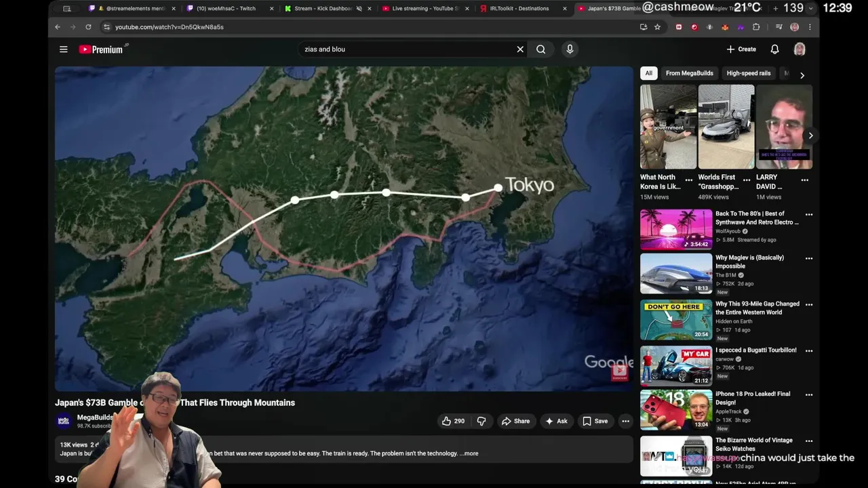868x488 pixels.
Task: Go forward in browser
Action: click(73, 27)
